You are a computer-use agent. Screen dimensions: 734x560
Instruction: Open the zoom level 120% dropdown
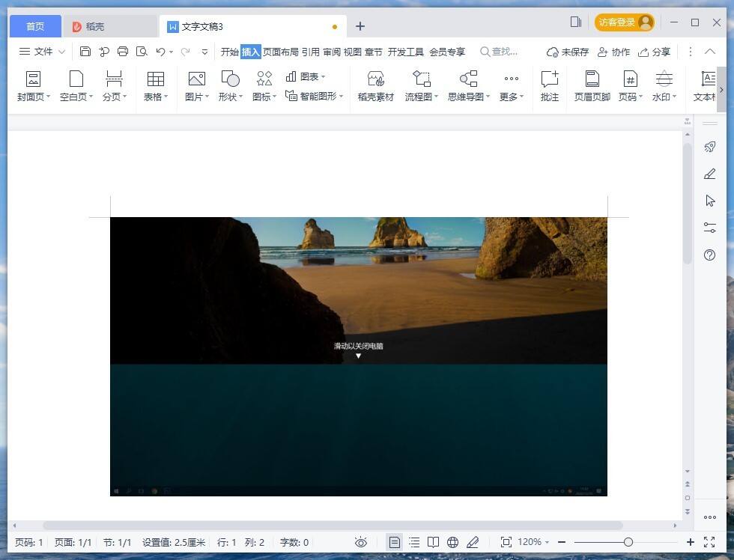tap(533, 542)
